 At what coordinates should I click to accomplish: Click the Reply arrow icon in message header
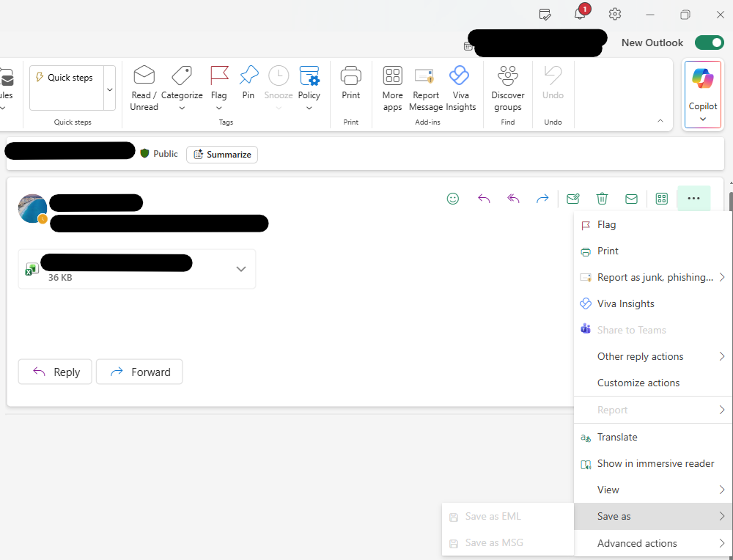[484, 199]
